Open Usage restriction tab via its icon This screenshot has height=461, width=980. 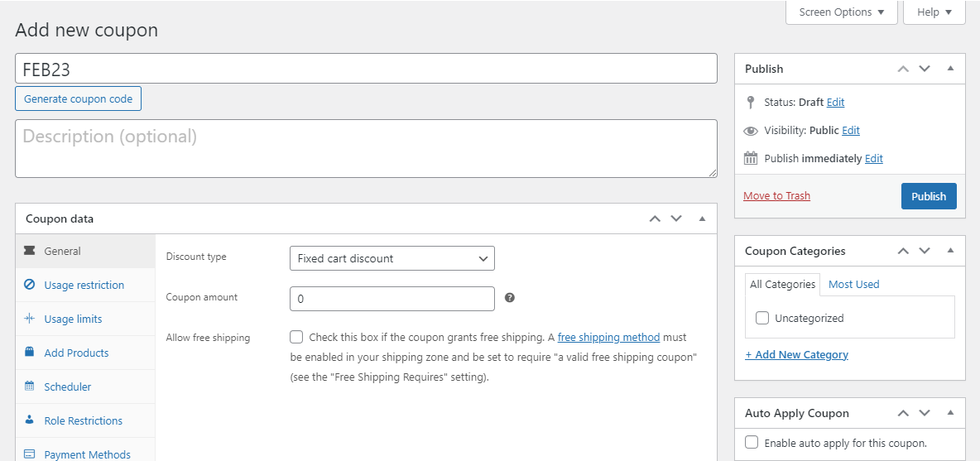tap(30, 285)
